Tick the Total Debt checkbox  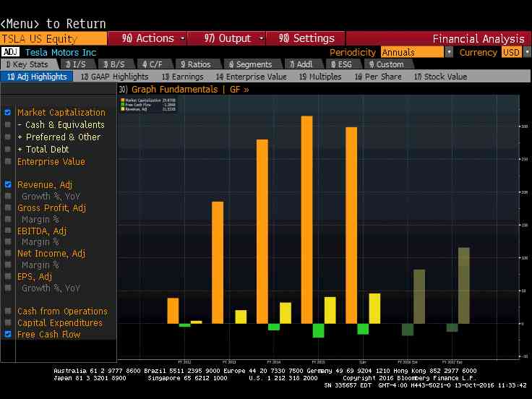click(8, 149)
